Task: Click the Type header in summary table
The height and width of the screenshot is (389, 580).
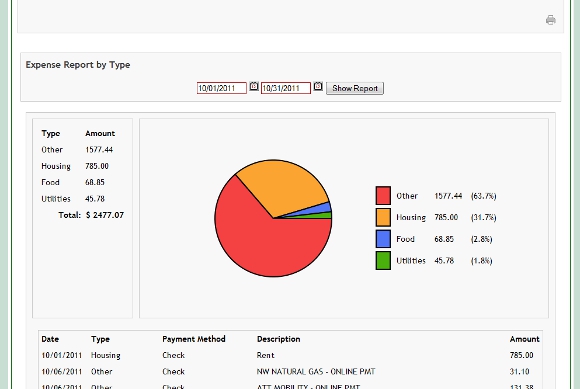Action: pyautogui.click(x=51, y=133)
